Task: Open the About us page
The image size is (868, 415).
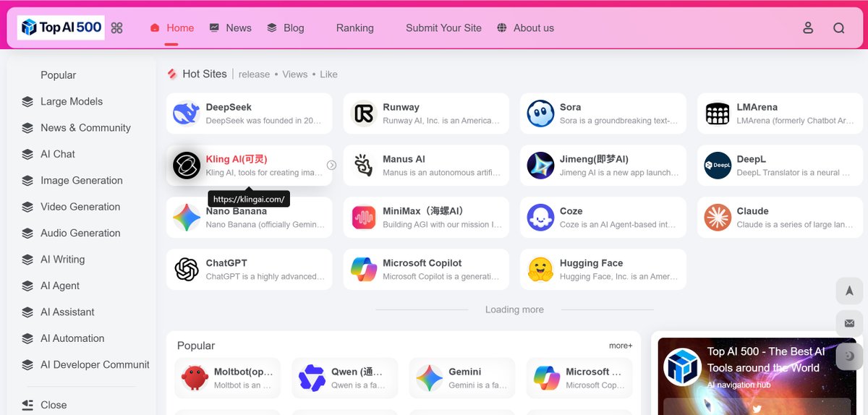Action: click(x=526, y=28)
